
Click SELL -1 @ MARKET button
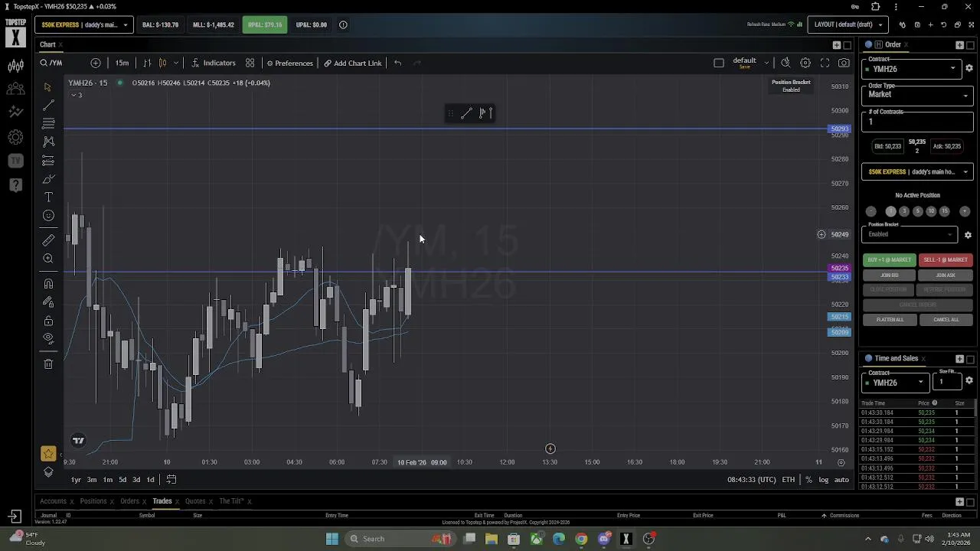coord(946,259)
